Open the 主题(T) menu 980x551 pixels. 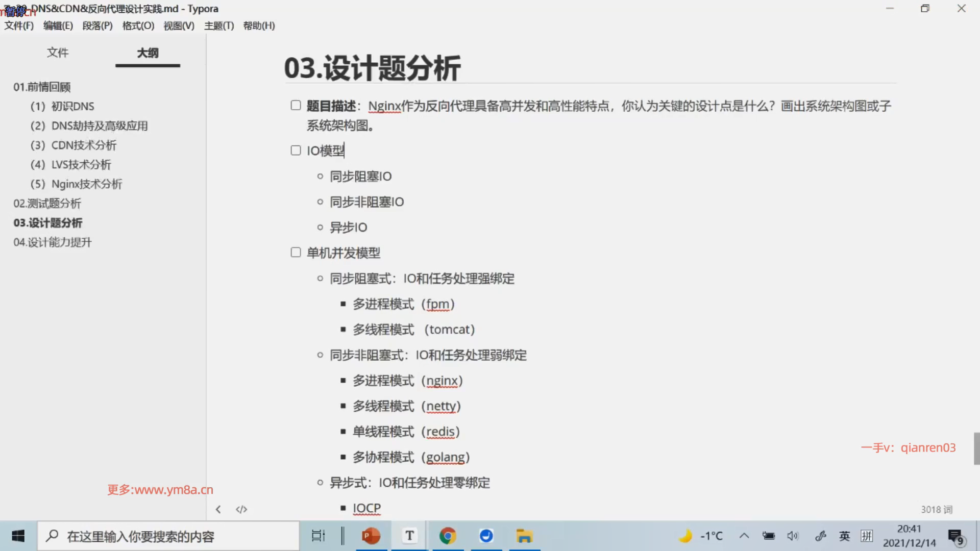click(218, 26)
